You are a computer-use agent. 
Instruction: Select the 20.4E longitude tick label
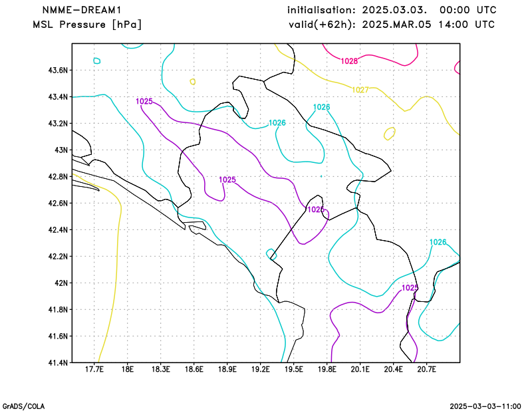pos(394,369)
